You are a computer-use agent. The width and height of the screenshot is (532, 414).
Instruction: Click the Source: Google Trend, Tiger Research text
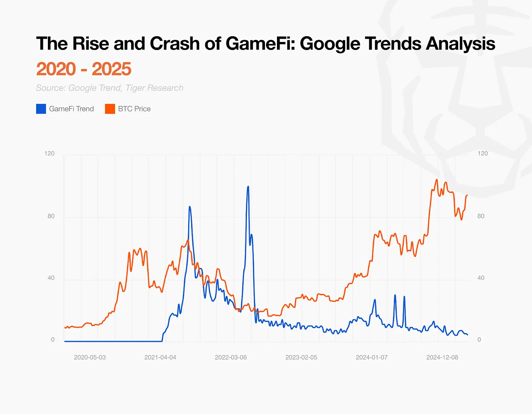click(x=110, y=88)
